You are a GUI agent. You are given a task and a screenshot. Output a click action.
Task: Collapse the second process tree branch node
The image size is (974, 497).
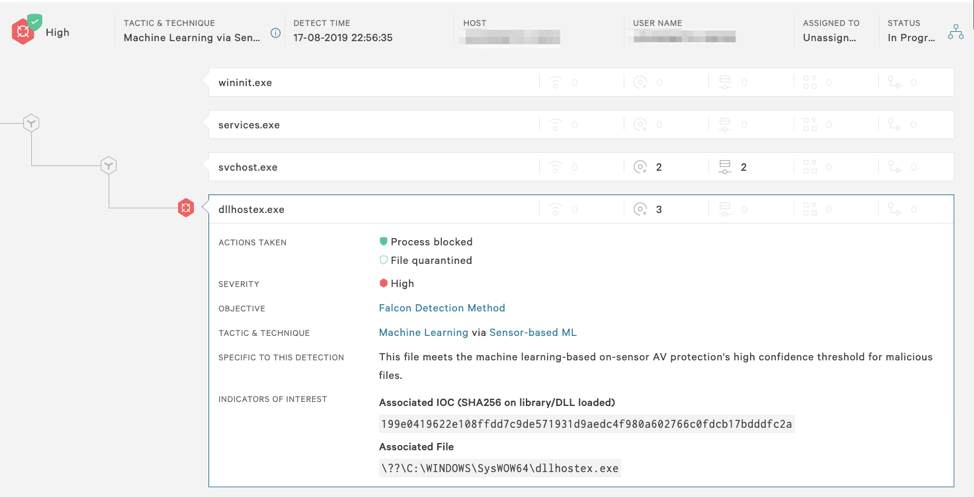tap(109, 165)
